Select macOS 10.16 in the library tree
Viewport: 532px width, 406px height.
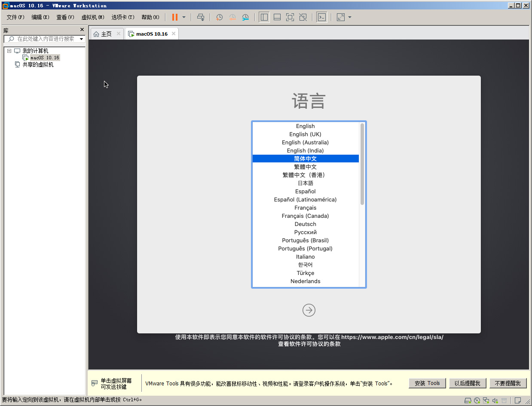(45, 58)
